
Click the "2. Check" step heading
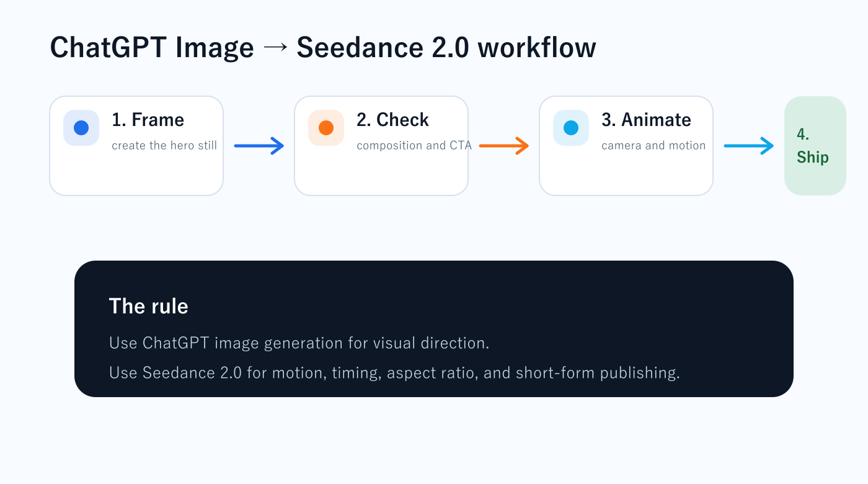coord(392,120)
